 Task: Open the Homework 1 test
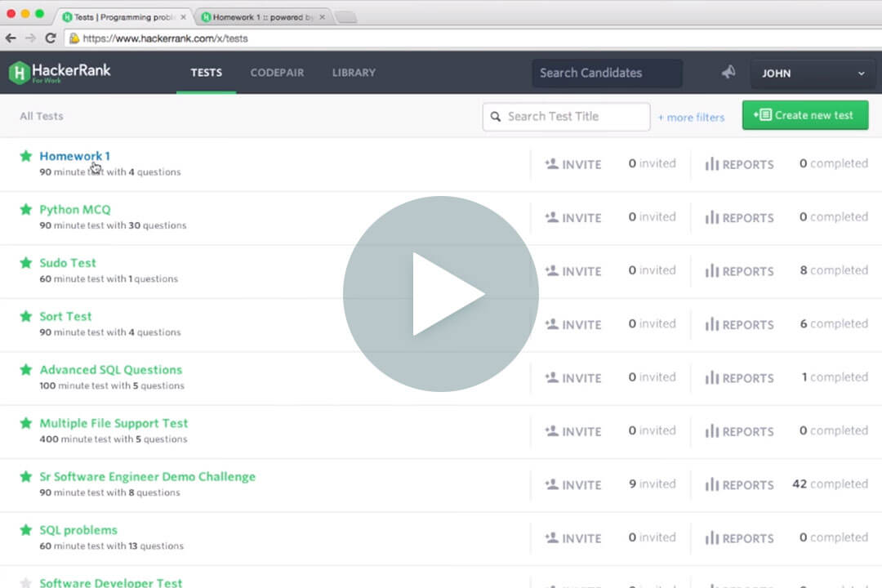75,156
